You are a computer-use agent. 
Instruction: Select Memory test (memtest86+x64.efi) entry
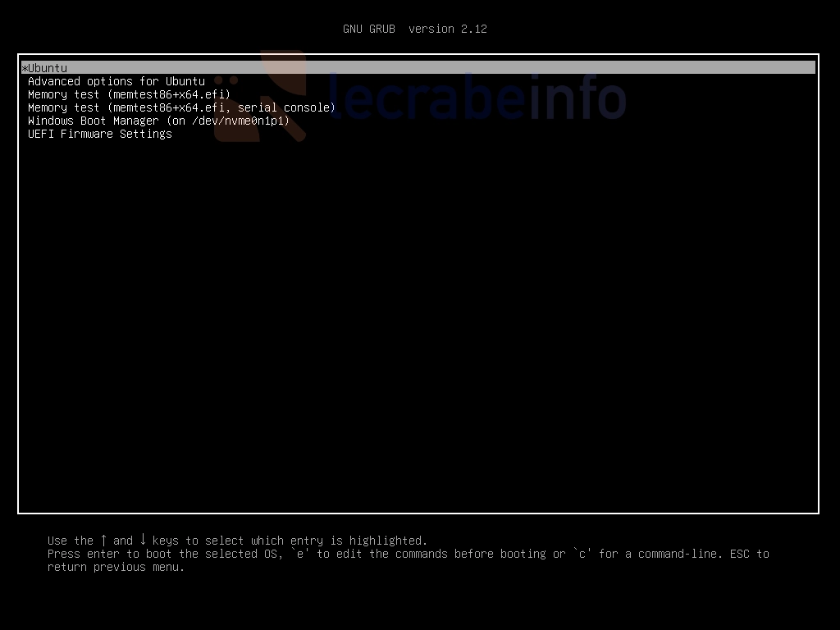pyautogui.click(x=129, y=95)
